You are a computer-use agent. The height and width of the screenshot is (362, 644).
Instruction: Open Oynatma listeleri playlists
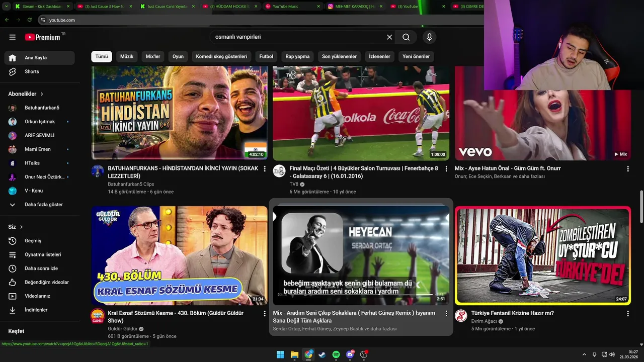39,254
